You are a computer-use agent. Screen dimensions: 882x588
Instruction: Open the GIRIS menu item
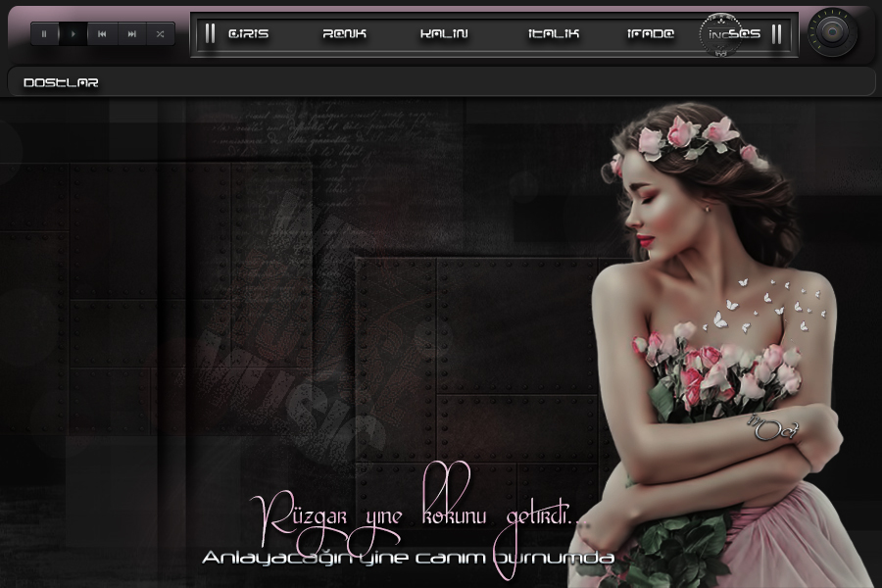click(x=248, y=33)
